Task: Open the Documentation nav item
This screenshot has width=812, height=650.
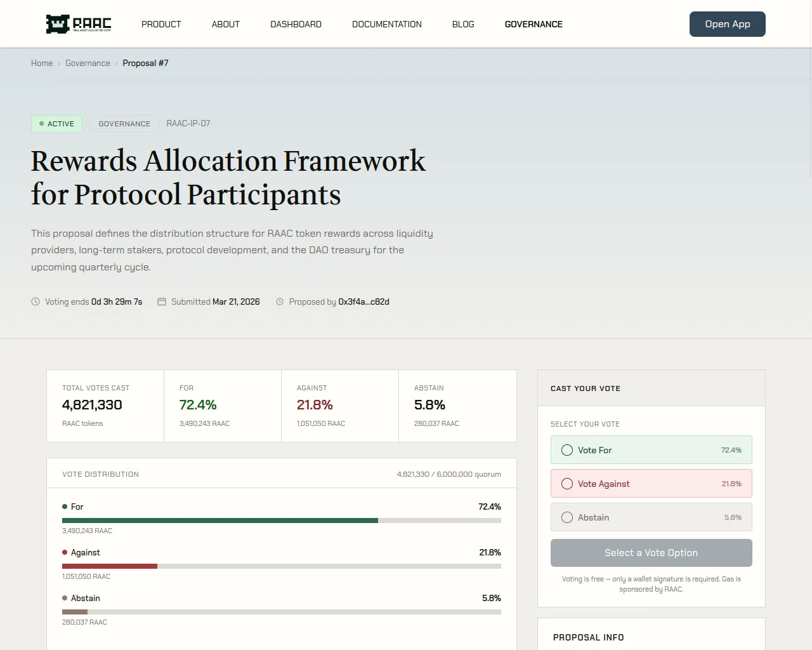Action: click(x=386, y=24)
